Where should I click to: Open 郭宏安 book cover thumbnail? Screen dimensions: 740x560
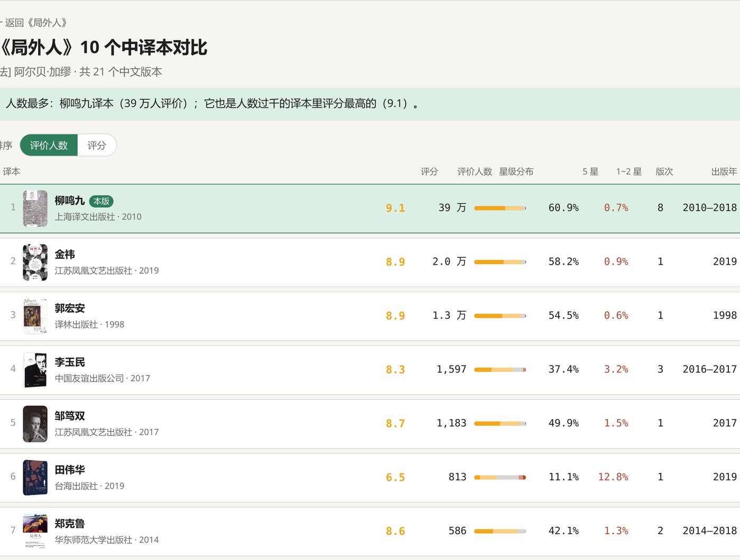pos(35,316)
